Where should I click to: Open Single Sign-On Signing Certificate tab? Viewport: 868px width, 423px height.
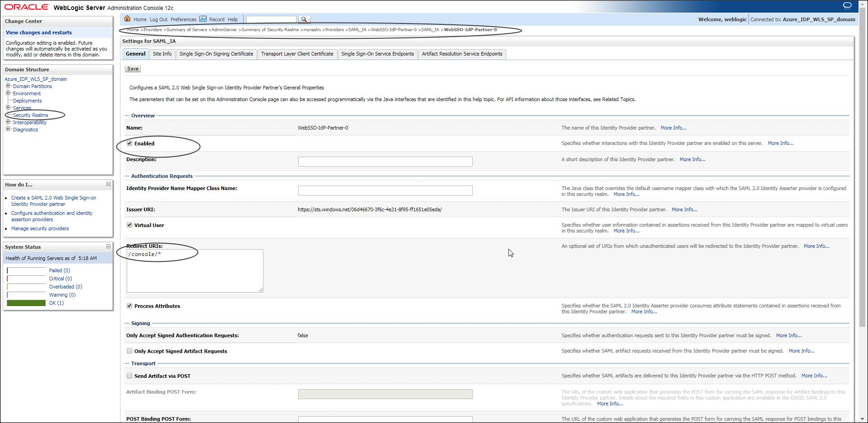point(216,54)
